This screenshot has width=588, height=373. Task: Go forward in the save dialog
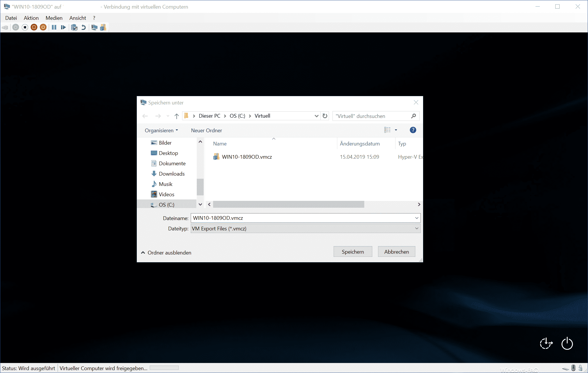[158, 116]
